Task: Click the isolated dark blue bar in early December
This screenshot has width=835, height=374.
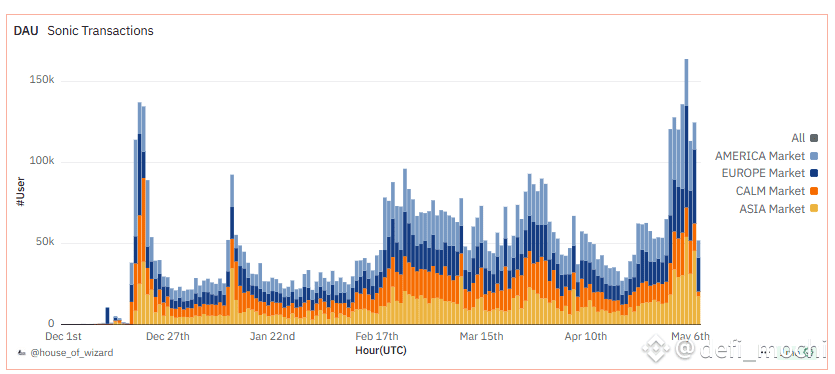Action: 108,316
